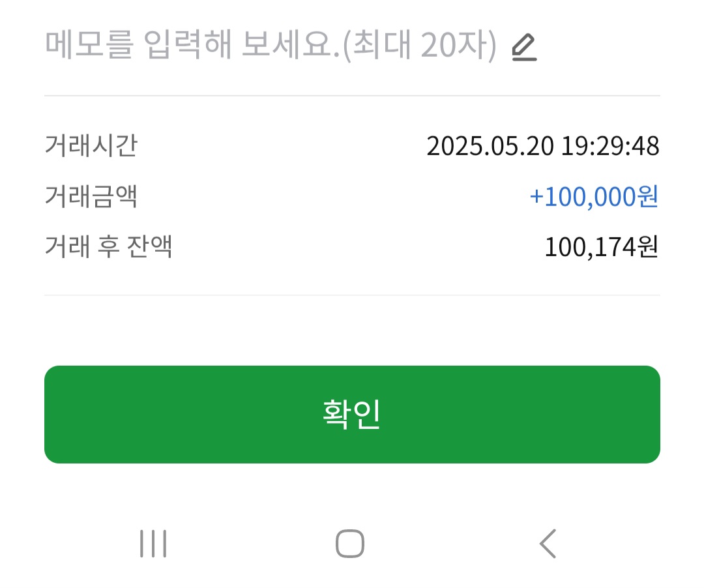Tap the 원 character after 100,174
Viewport: 704px width, 588px height.
coord(647,247)
